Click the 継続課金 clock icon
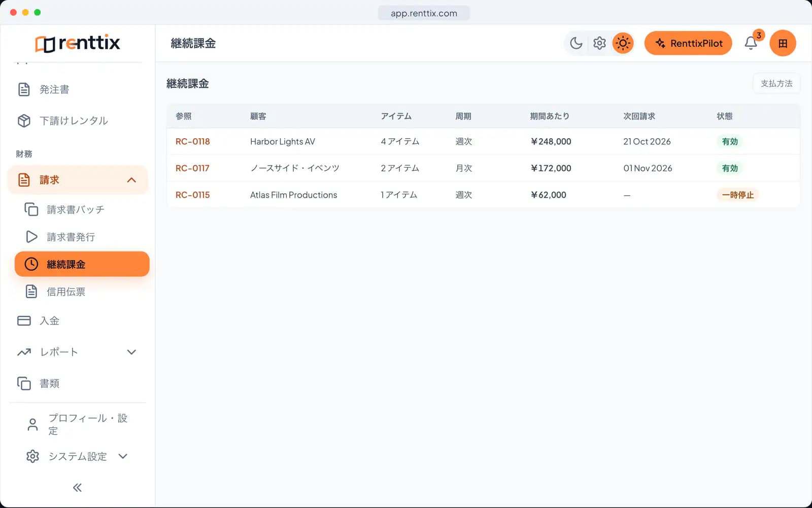 point(31,264)
